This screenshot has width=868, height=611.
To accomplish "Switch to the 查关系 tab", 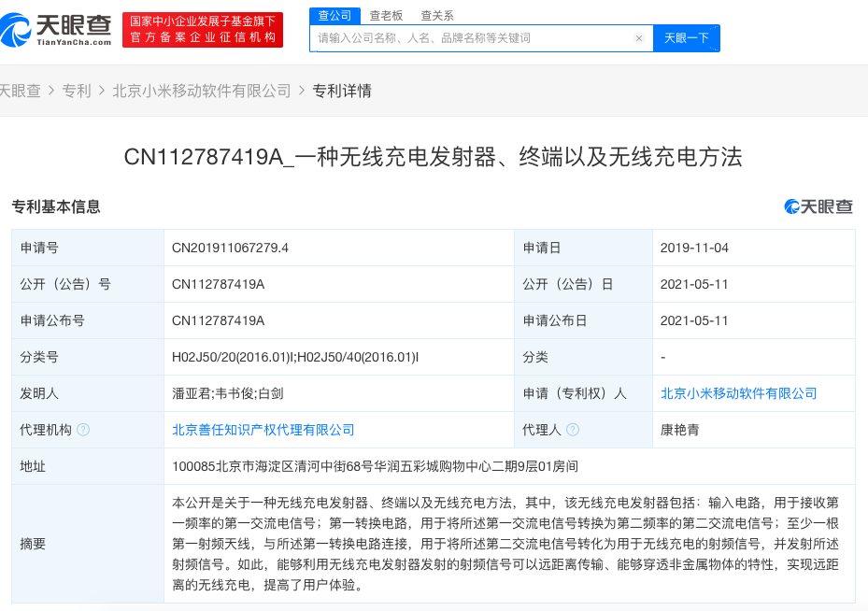I will click(x=437, y=16).
